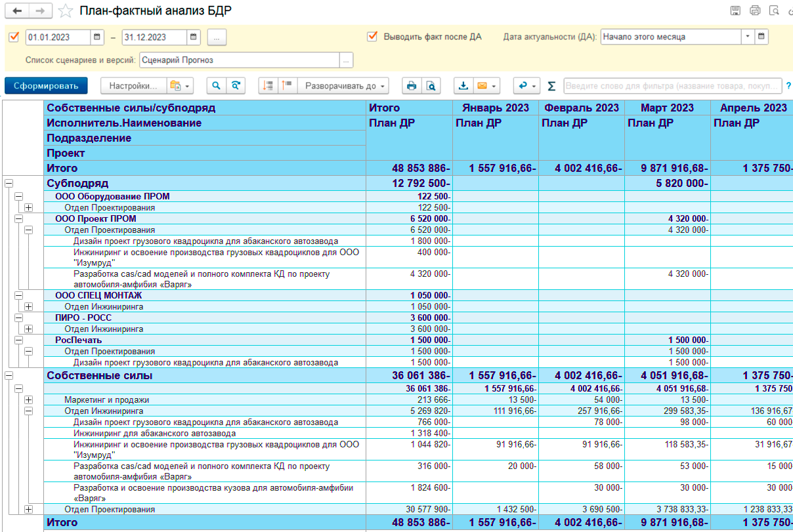The image size is (793, 532).
Task: Click the print icon in the toolbar
Action: 412,86
